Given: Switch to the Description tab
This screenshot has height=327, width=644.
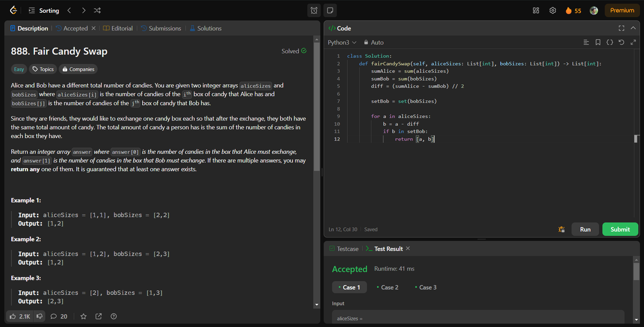Looking at the screenshot, I should coord(29,28).
